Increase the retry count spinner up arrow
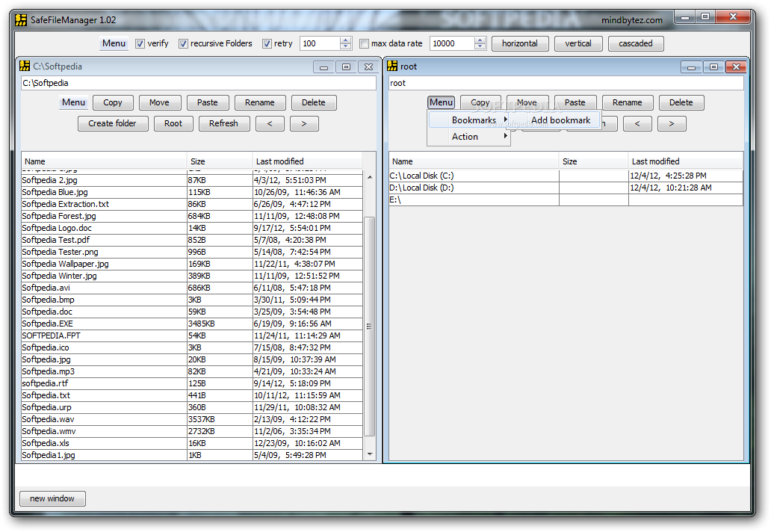This screenshot has width=771, height=532. click(x=346, y=40)
